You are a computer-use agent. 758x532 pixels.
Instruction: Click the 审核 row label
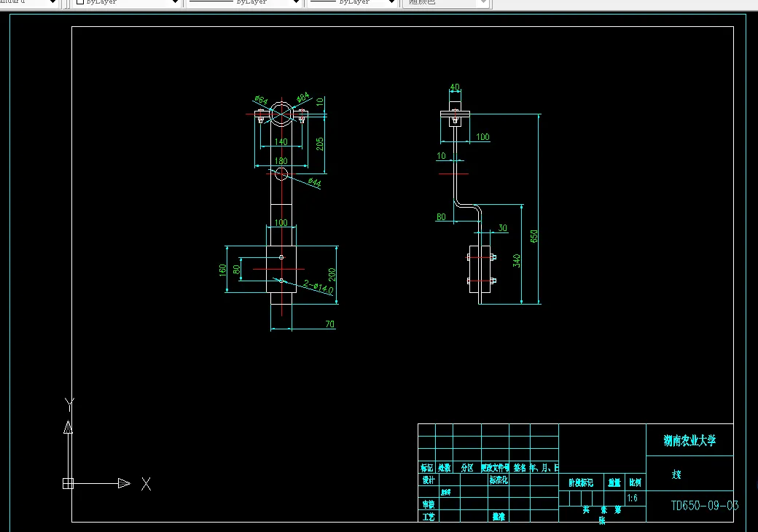tap(429, 504)
